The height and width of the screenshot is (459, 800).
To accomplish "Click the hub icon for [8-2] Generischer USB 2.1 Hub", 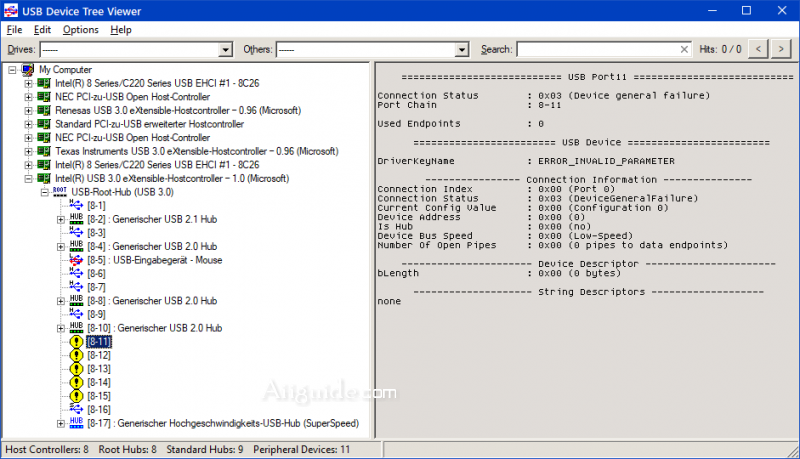I will coord(76,219).
